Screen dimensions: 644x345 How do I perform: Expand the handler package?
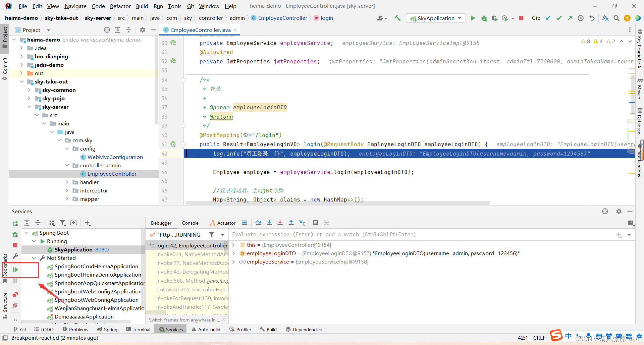(67, 182)
